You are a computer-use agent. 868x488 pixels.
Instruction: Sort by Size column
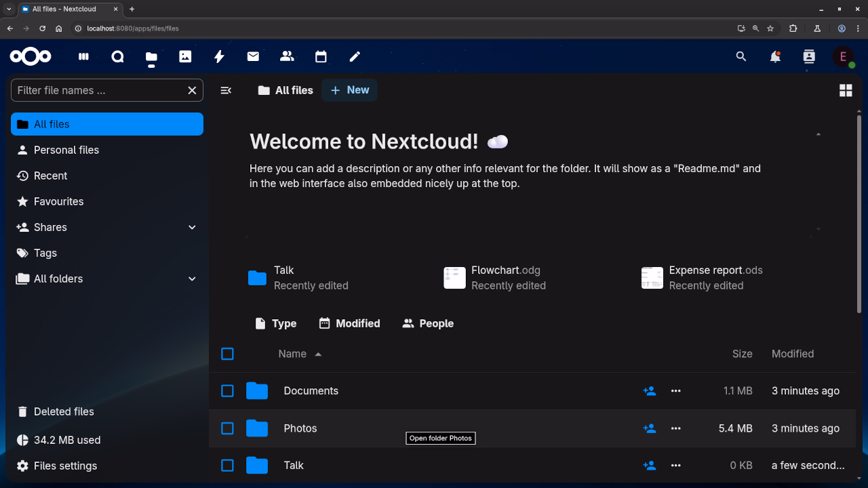[742, 354]
